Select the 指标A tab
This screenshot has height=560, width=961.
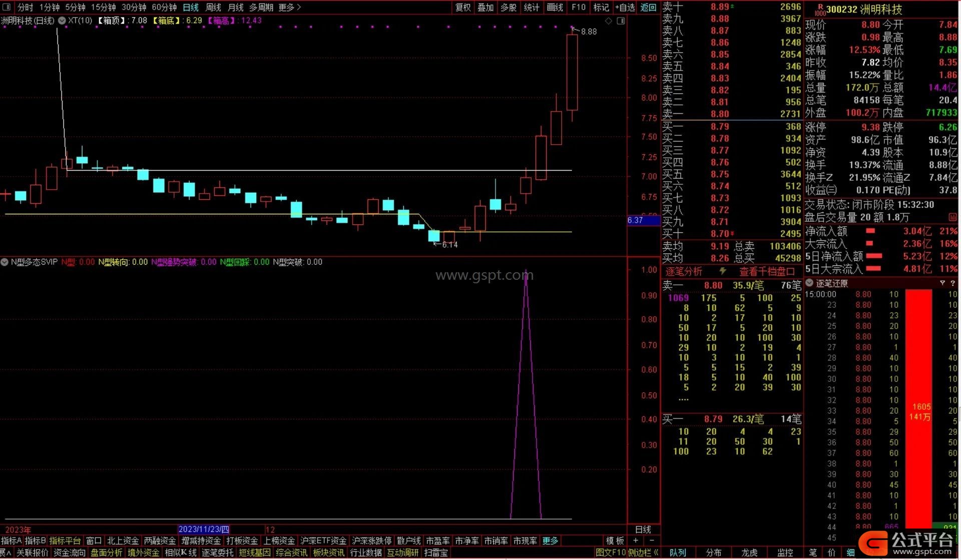click(11, 541)
